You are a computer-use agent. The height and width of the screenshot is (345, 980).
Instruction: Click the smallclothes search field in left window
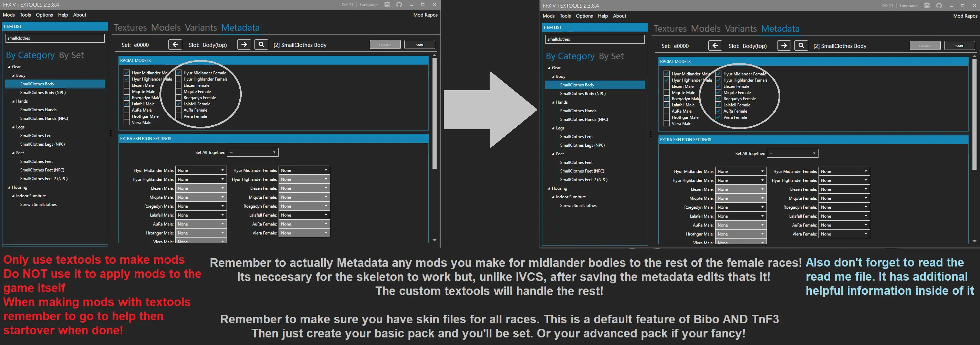click(55, 38)
